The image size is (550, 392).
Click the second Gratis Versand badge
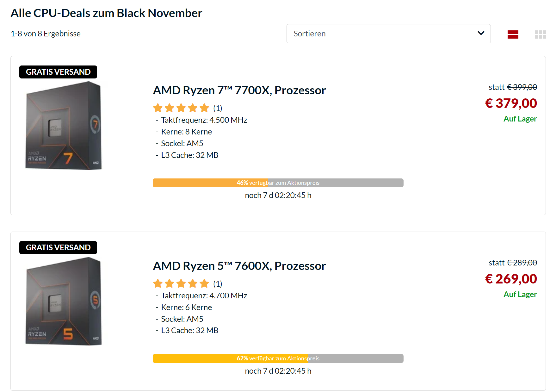[x=58, y=248]
